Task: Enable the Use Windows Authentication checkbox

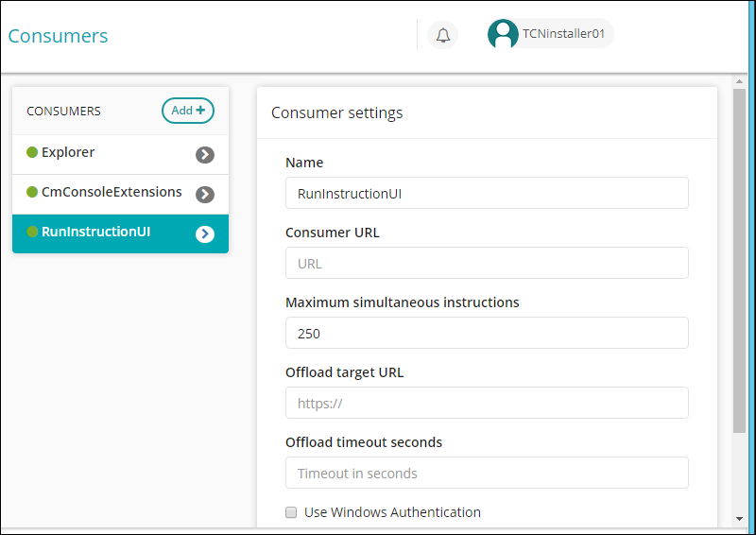Action: point(291,512)
